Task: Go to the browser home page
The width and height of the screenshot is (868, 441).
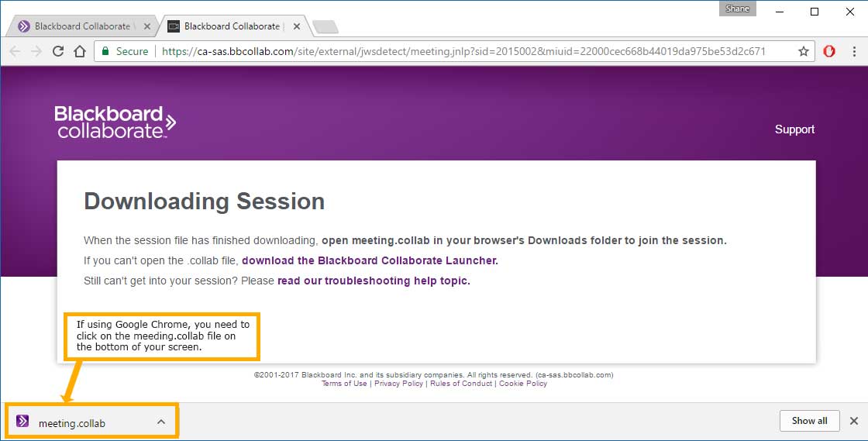Action: pos(80,51)
